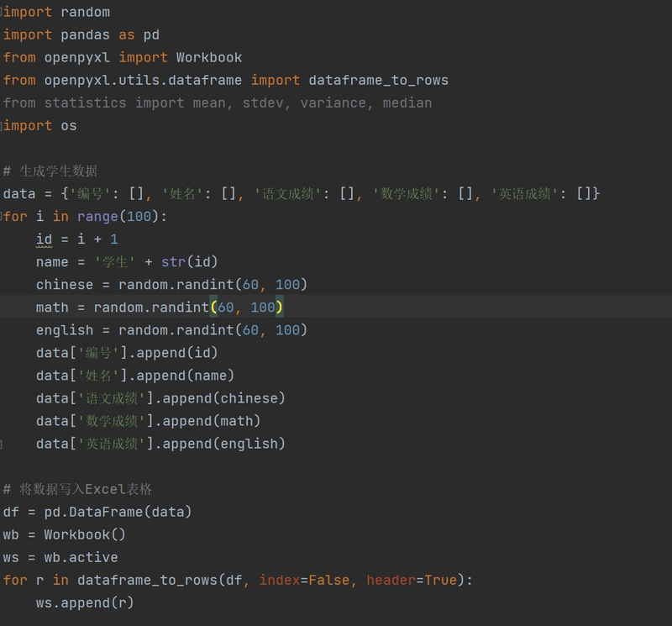Click line "data['语文成绩'].append(chinese)"
This screenshot has width=672, height=626.
coord(160,398)
